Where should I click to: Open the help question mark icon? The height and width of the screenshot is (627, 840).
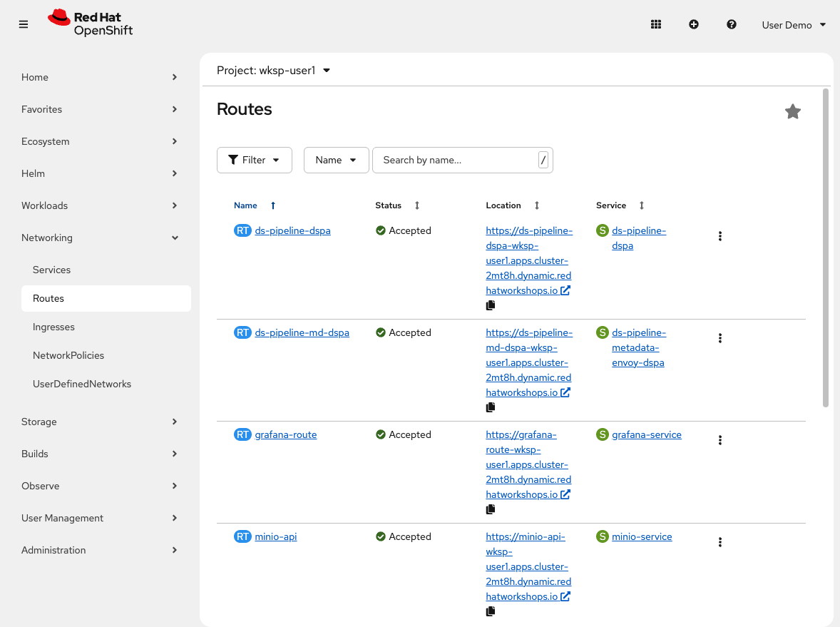(732, 24)
